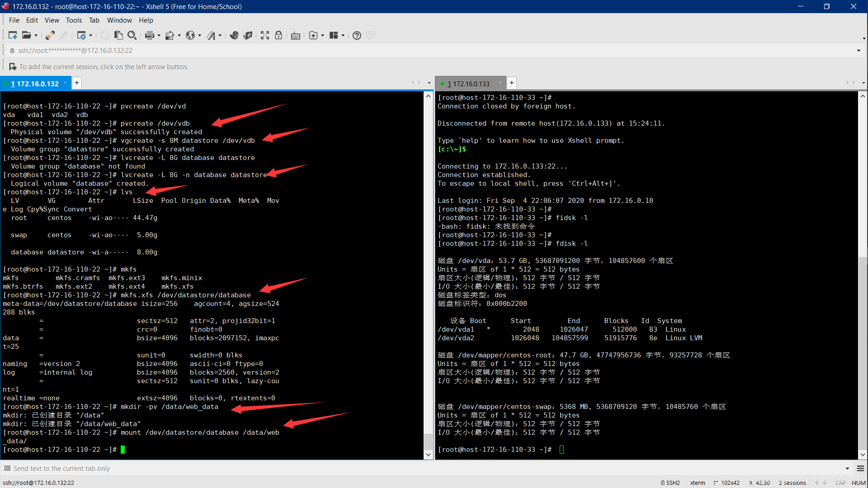
Task: Click the NUM indicator in status bar
Action: coord(859,483)
